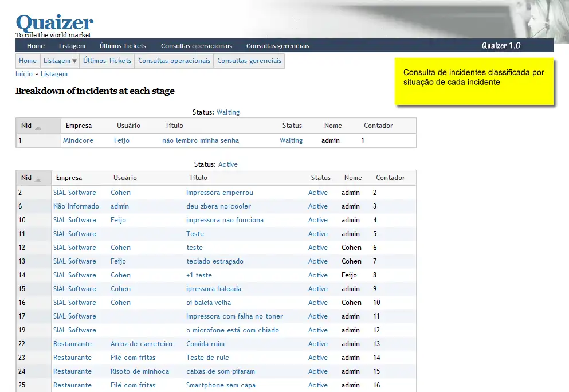Screen dimensions: 569x392
Task: Go to Início breadcrumb link
Action: tap(24, 74)
